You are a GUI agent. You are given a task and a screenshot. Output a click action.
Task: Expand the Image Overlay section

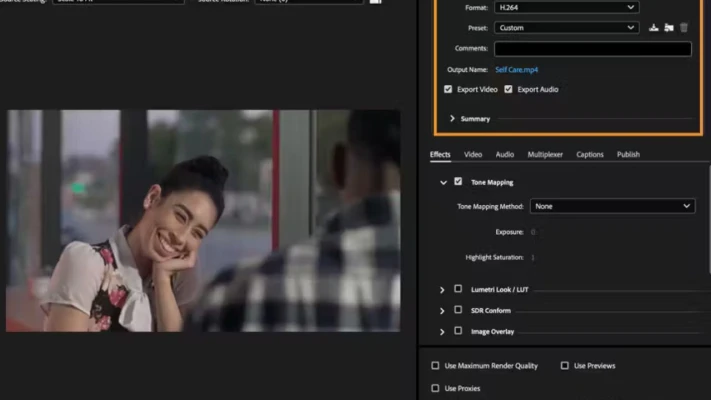pyautogui.click(x=442, y=332)
